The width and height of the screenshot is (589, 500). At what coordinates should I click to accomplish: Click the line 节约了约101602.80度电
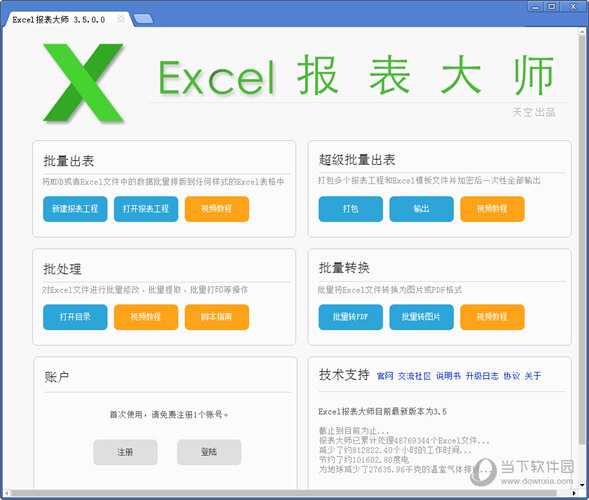click(364, 460)
